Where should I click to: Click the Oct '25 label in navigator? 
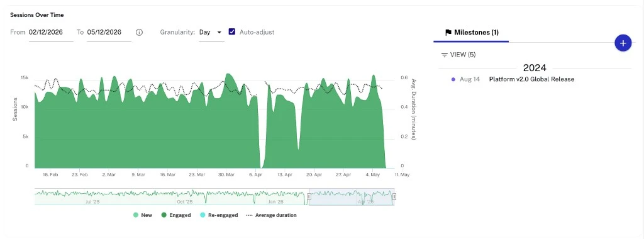[185, 202]
